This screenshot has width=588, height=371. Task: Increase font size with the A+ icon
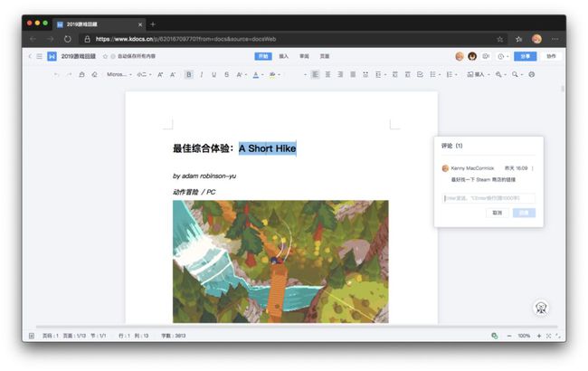pos(160,74)
